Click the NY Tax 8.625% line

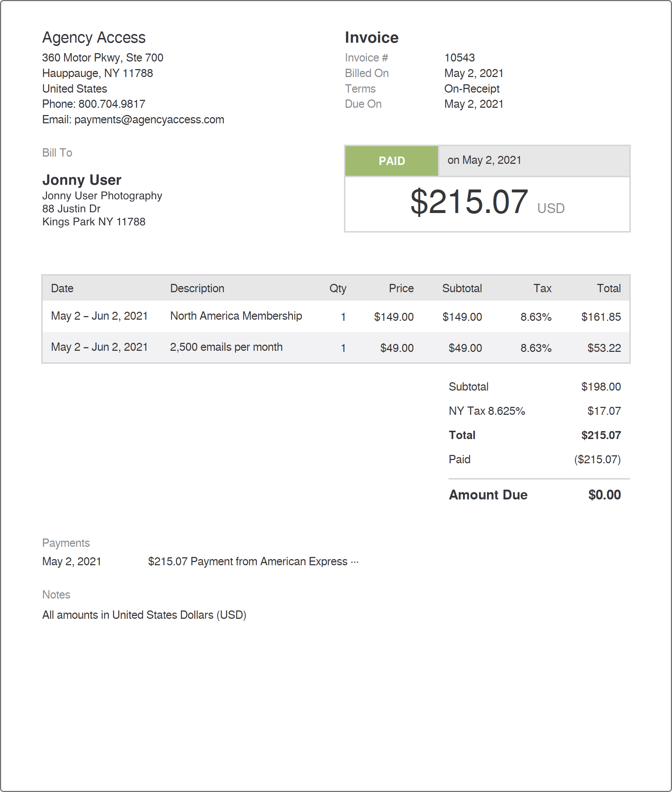[x=535, y=411]
